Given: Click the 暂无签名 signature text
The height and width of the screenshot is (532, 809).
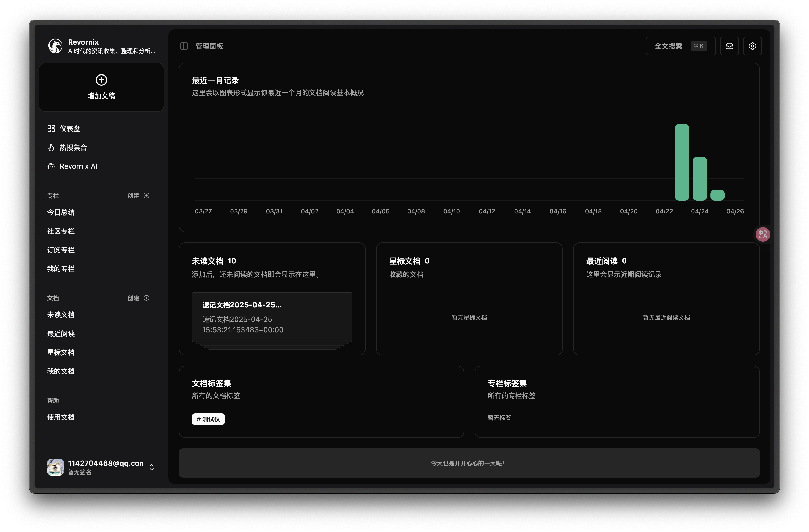Looking at the screenshot, I should [x=79, y=472].
